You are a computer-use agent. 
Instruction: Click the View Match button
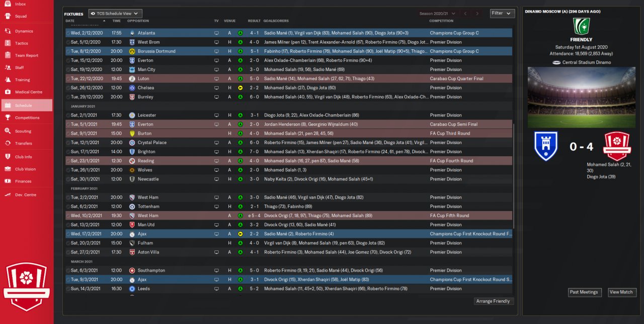pyautogui.click(x=621, y=292)
